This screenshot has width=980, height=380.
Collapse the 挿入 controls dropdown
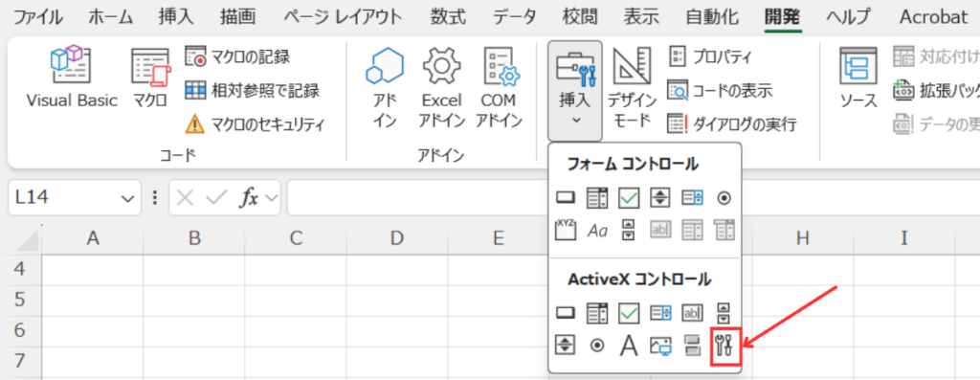click(x=575, y=91)
